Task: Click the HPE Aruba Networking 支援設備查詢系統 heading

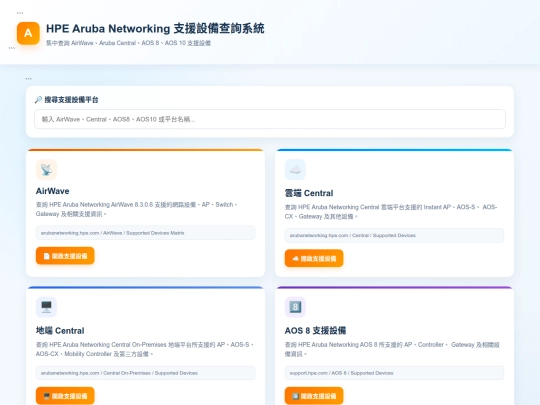Action: [x=155, y=28]
